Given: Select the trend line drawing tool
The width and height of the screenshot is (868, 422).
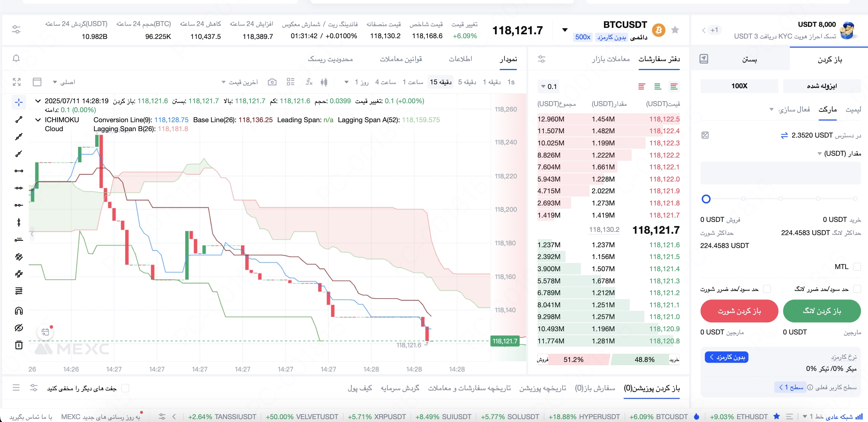Looking at the screenshot, I should [x=19, y=119].
